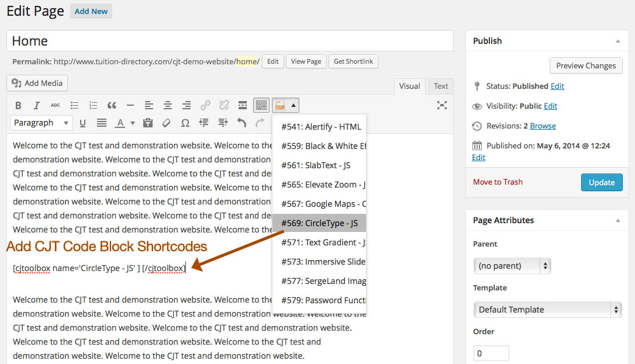Toggle bold formatting in the editor toolbar
Screen dimensions: 635x364
18,106
